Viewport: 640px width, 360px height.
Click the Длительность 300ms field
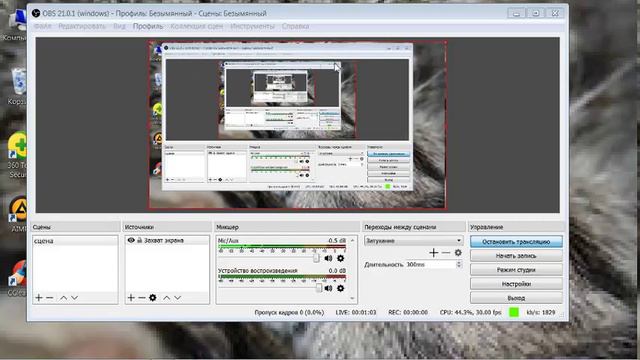coord(431,264)
